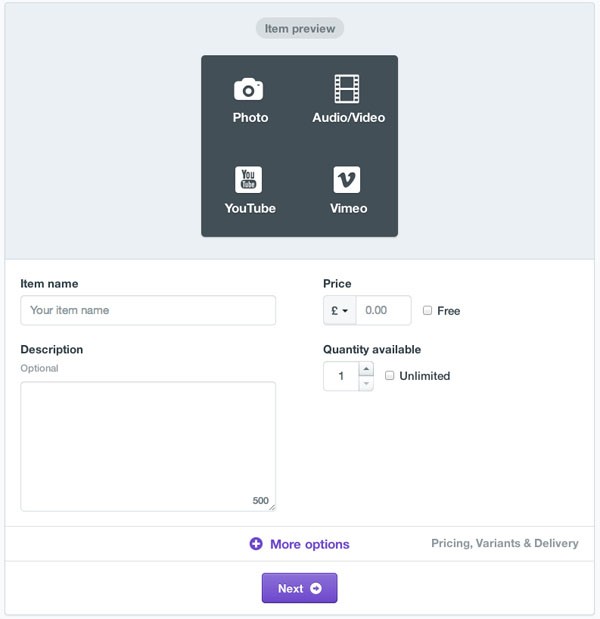Click the Quantity available heading
The width and height of the screenshot is (600, 619).
click(x=372, y=349)
